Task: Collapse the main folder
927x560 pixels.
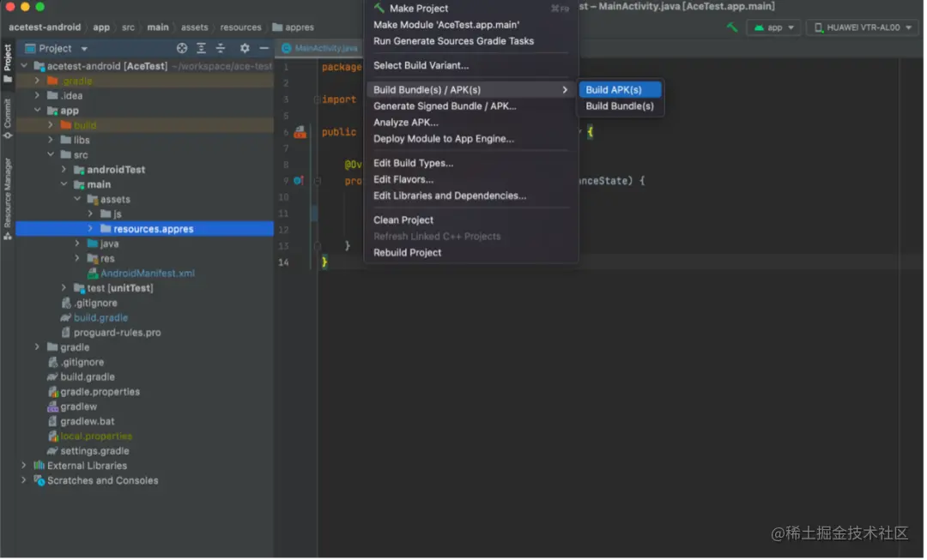Action: coord(64,184)
